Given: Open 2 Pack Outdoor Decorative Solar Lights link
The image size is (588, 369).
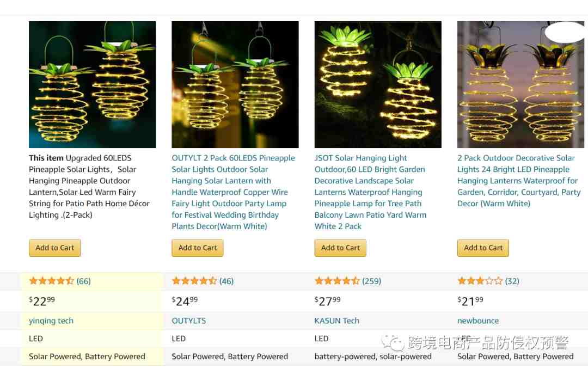Looking at the screenshot, I should tap(519, 181).
